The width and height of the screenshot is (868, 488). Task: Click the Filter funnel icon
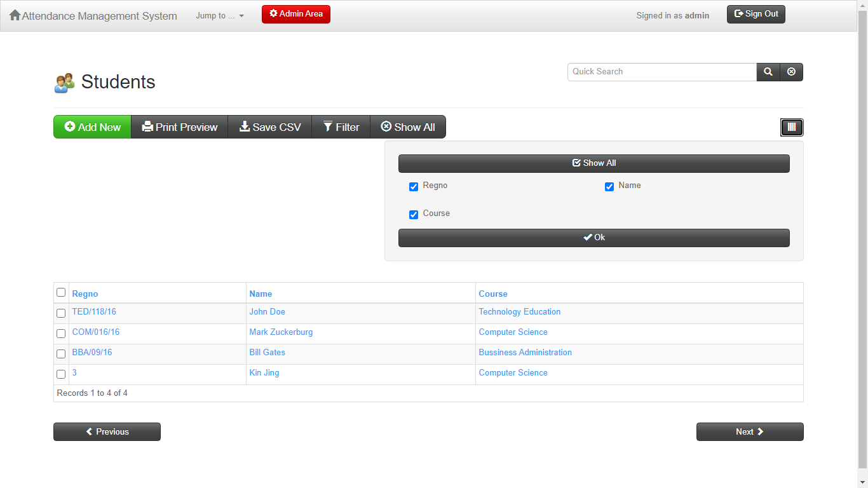pyautogui.click(x=327, y=126)
